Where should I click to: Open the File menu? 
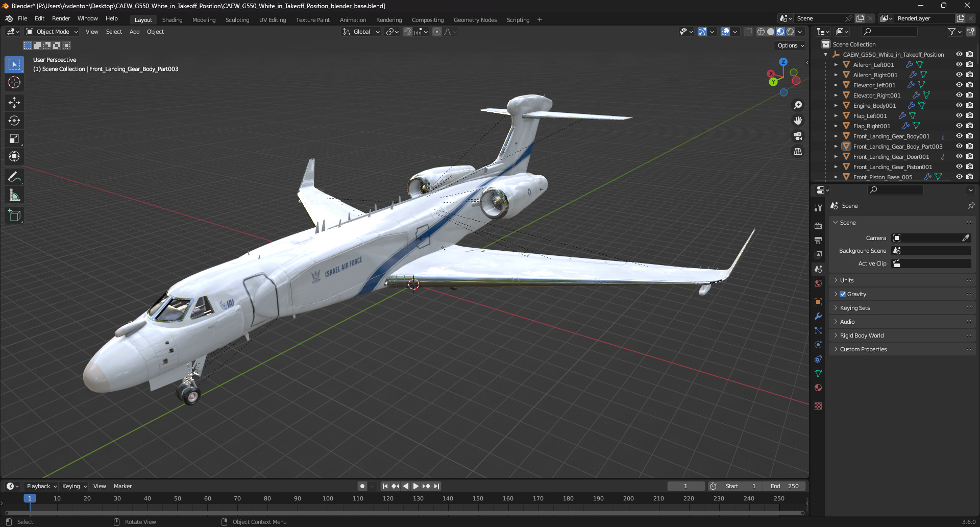[x=22, y=18]
